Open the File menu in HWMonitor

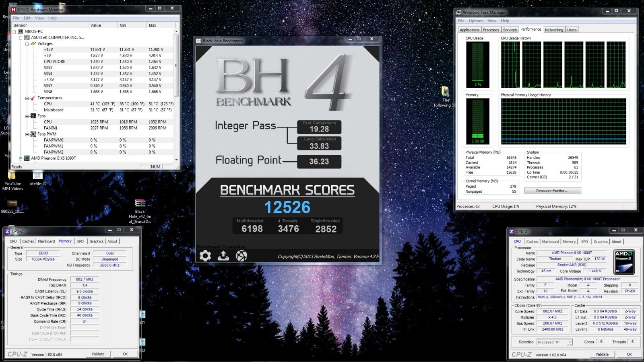tap(16, 18)
